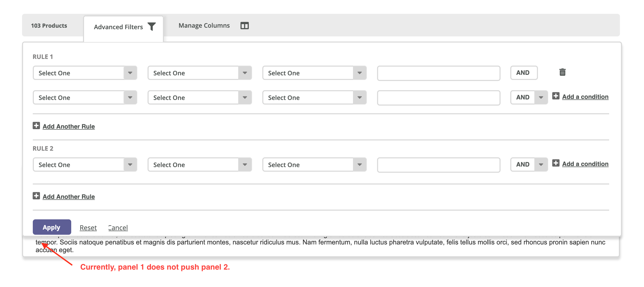644x287 pixels.
Task: Select the 103 Products tab
Action: click(x=49, y=26)
